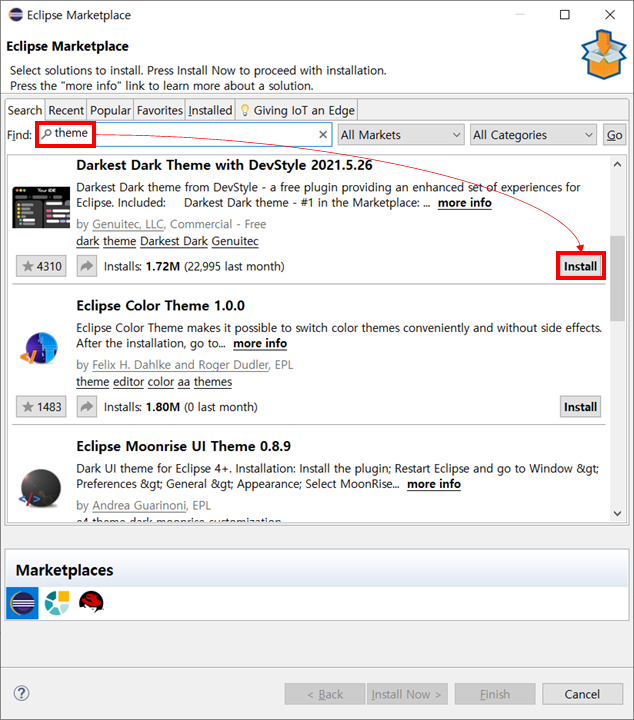Click the Eclipse Moonrise UI Theme logo
The height and width of the screenshot is (720, 634).
coord(40,488)
